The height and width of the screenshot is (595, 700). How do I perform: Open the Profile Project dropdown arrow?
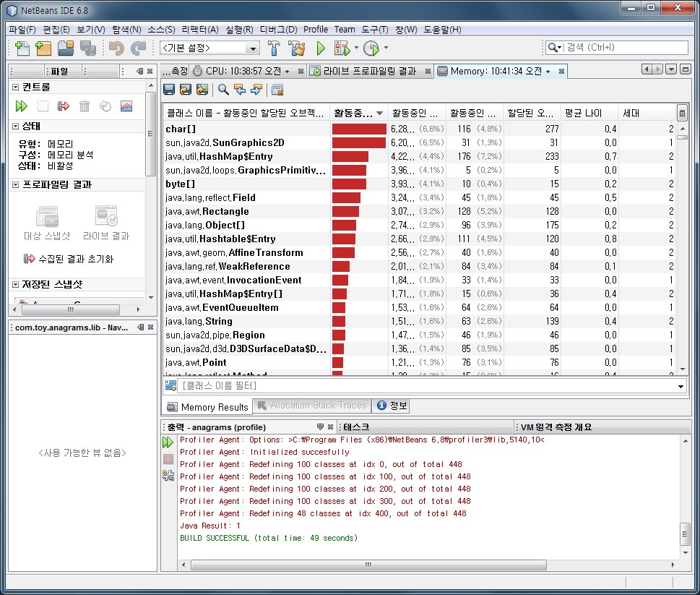point(386,47)
